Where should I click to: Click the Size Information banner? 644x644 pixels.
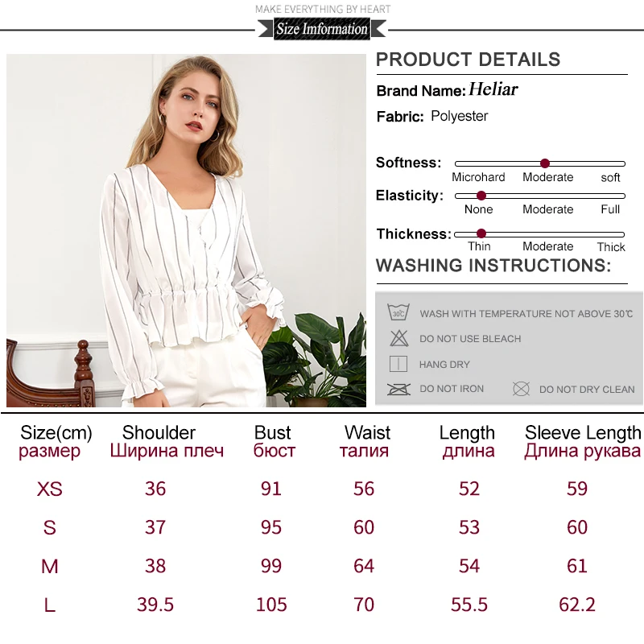coord(322,29)
